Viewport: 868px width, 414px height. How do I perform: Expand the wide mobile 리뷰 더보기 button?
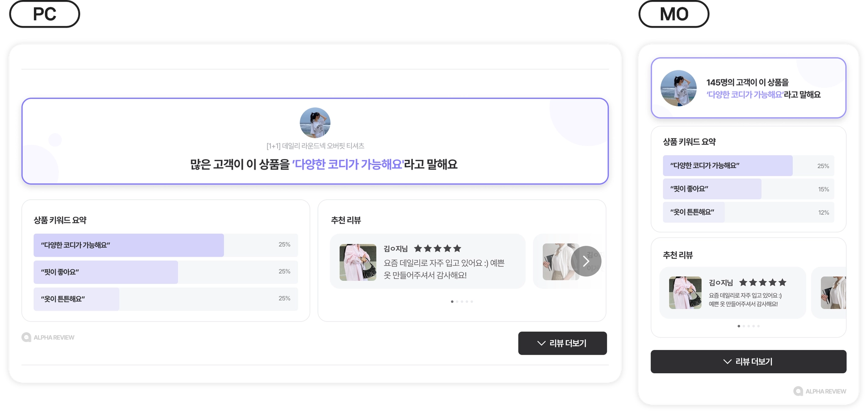pyautogui.click(x=748, y=361)
